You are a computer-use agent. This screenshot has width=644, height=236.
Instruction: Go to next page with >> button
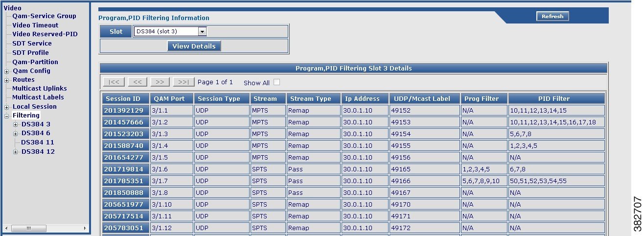(160, 82)
